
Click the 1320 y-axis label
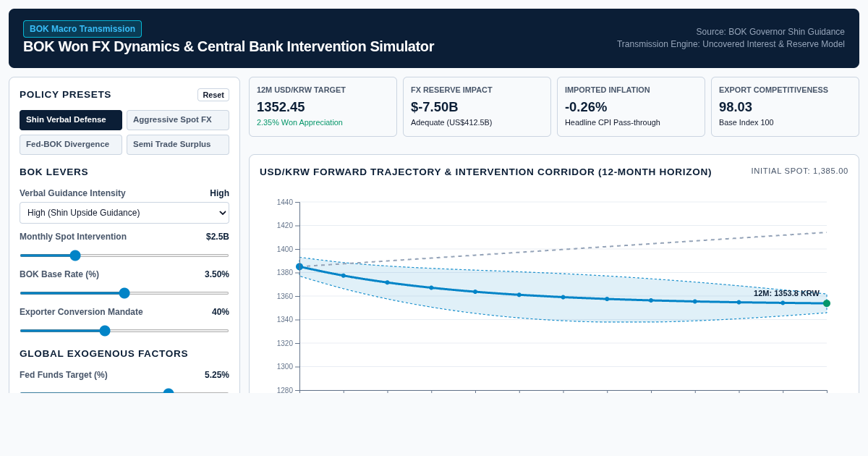(285, 343)
